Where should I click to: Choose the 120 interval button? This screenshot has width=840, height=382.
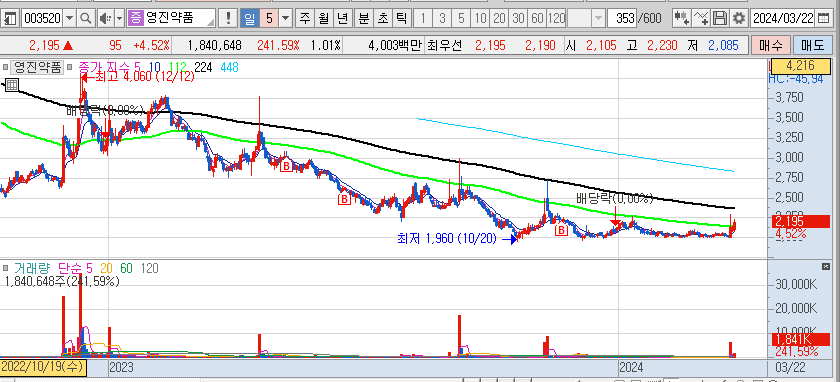tap(556, 19)
